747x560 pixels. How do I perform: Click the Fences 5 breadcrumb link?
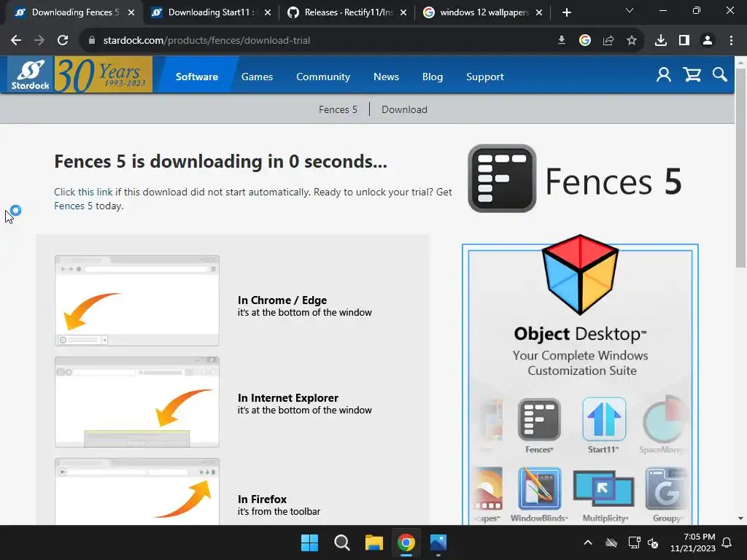[x=338, y=109]
